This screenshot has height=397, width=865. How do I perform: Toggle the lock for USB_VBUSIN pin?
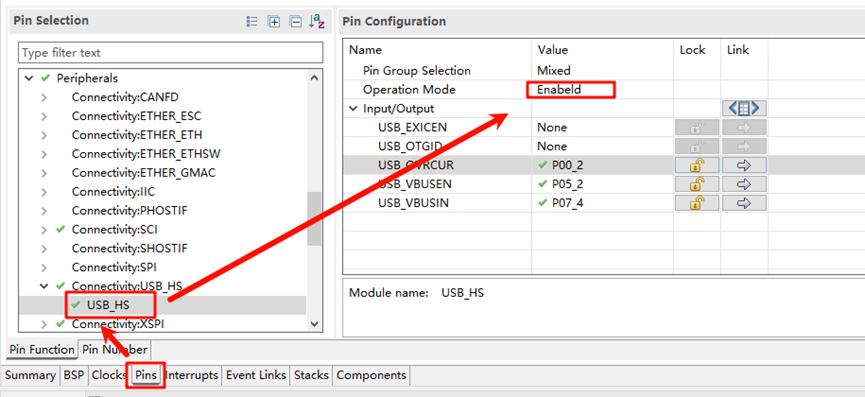(x=697, y=203)
